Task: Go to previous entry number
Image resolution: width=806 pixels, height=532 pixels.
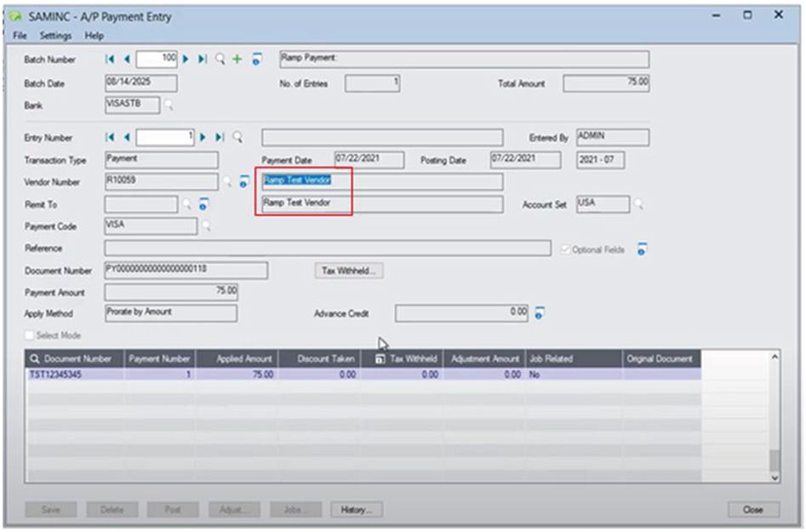Action: (x=127, y=137)
